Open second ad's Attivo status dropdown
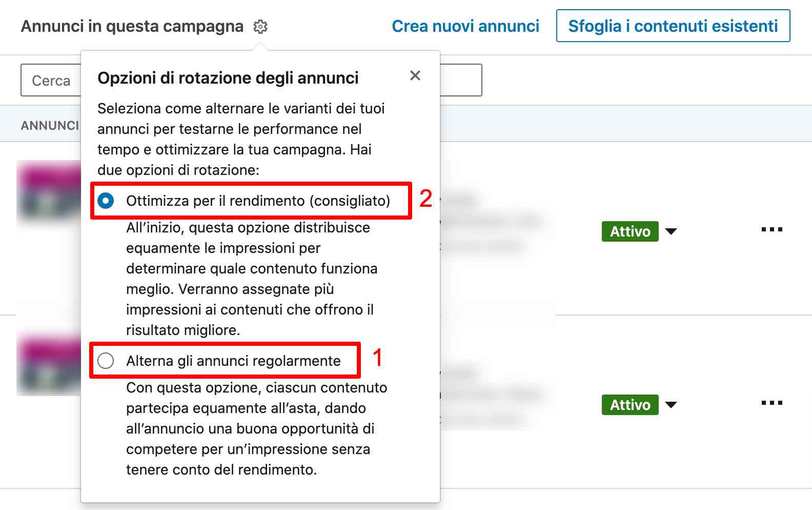The height and width of the screenshot is (510, 812). pos(639,405)
